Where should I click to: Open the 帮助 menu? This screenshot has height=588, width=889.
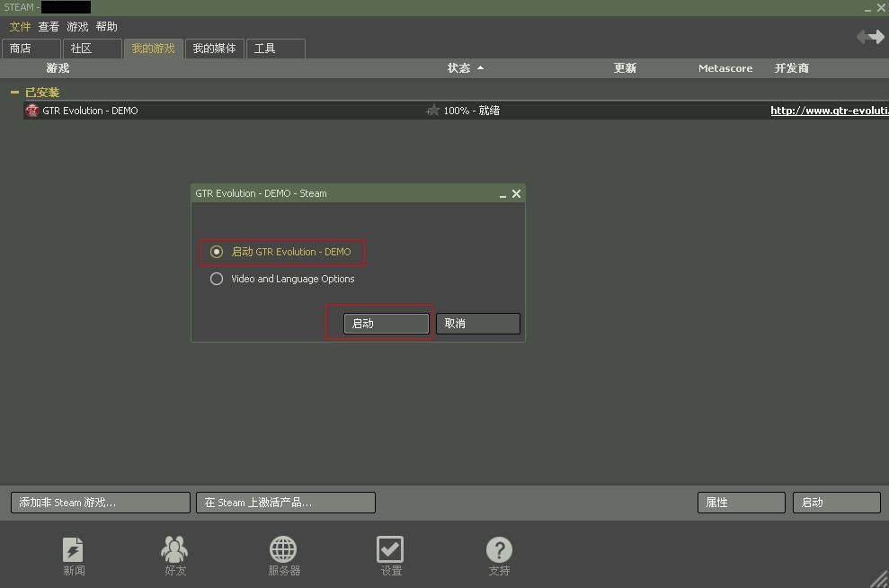point(107,27)
